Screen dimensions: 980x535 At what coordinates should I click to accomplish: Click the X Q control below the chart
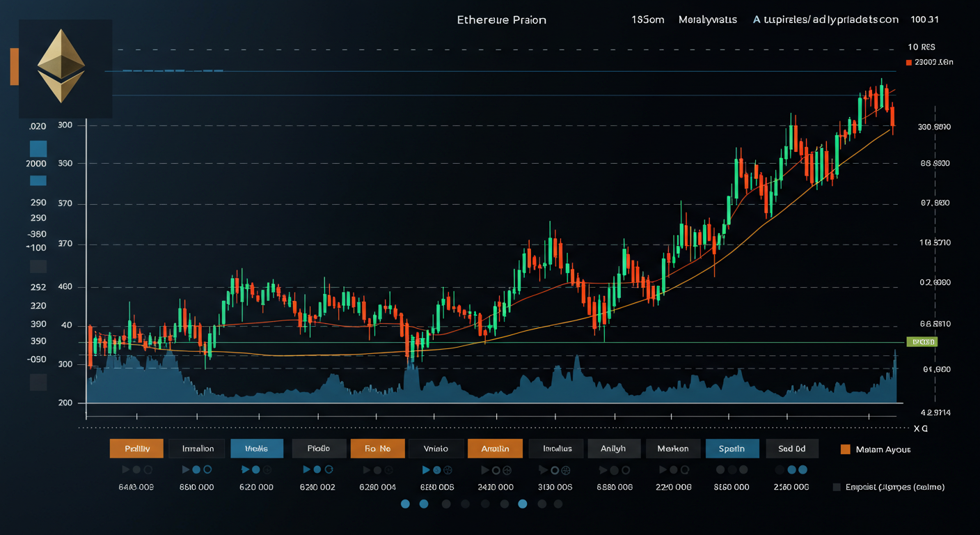pos(922,428)
